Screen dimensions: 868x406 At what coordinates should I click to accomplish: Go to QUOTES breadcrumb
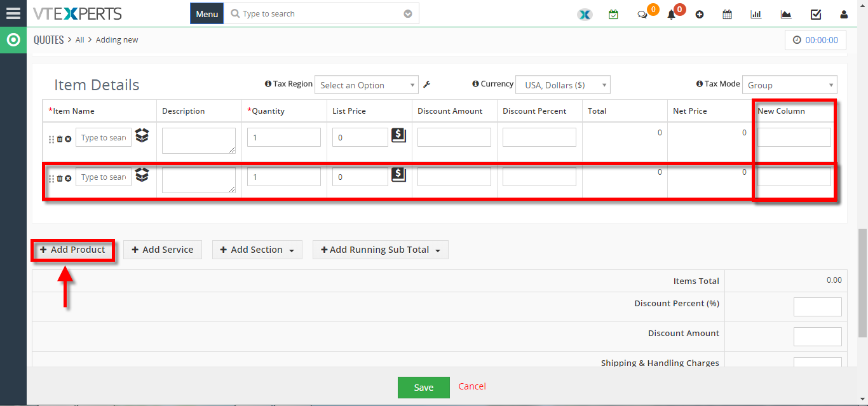click(49, 39)
